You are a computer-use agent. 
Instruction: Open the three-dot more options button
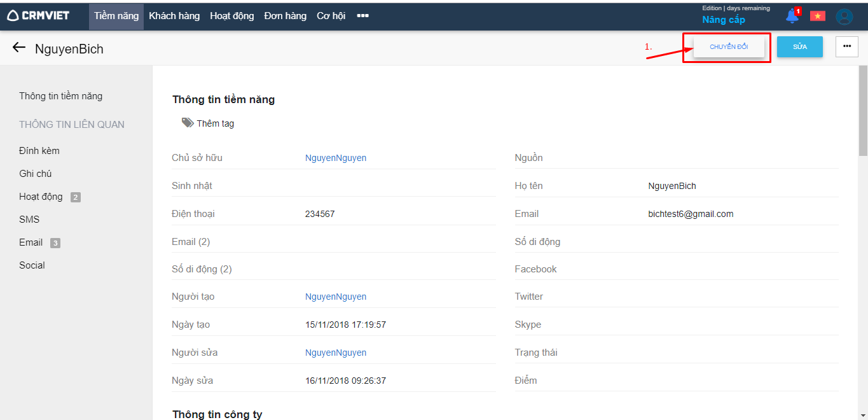click(846, 46)
